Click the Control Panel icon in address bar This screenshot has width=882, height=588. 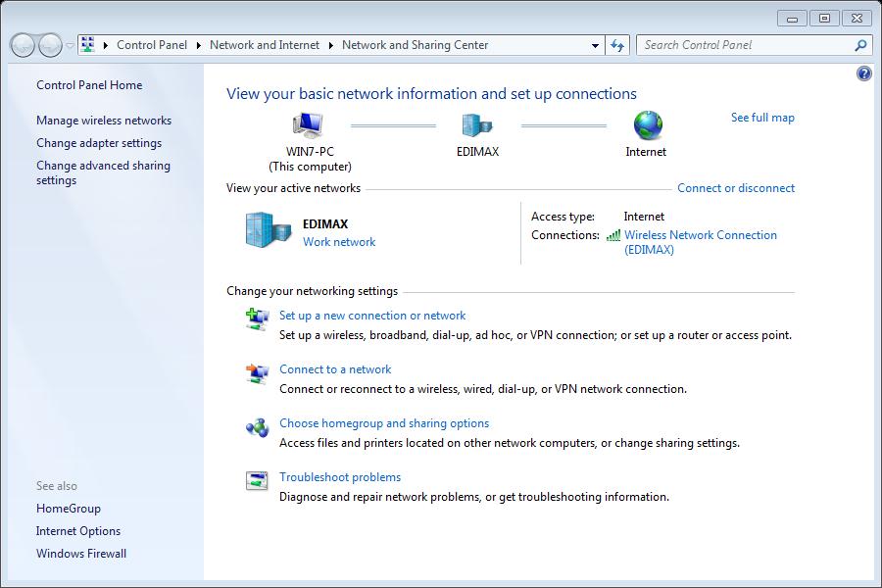[x=88, y=44]
